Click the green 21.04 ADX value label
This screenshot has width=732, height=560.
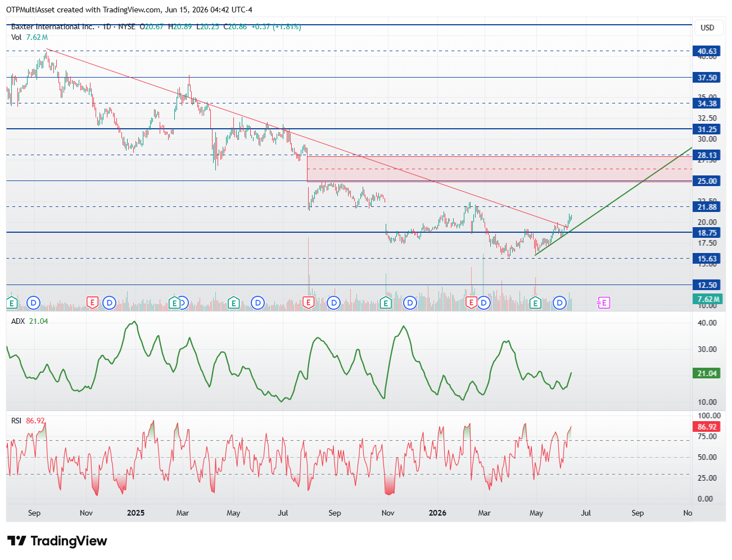(707, 373)
